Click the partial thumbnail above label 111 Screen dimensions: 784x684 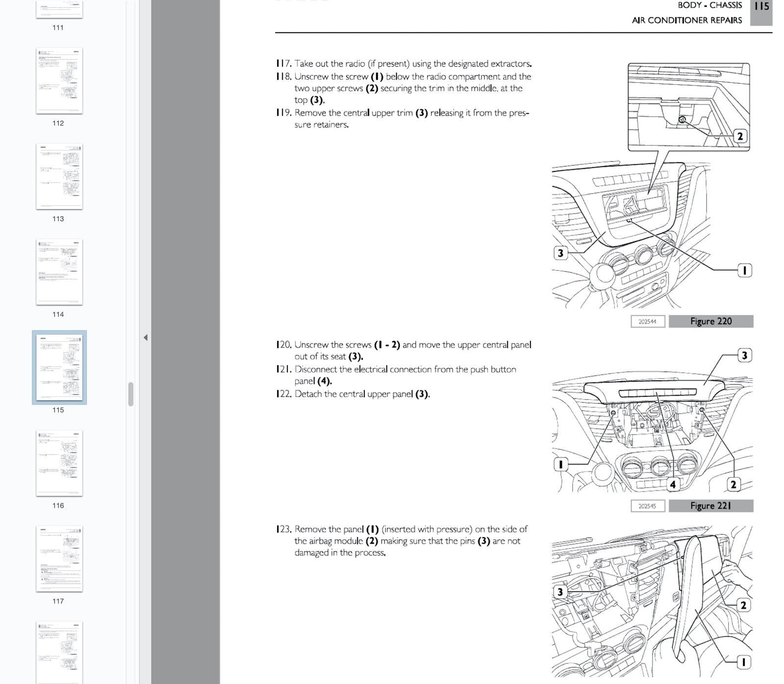[59, 9]
